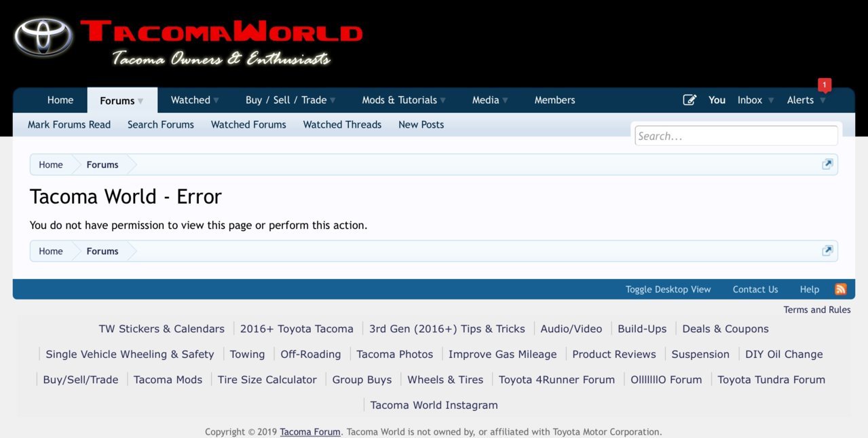Open Wheels & Tires footer link

(445, 380)
